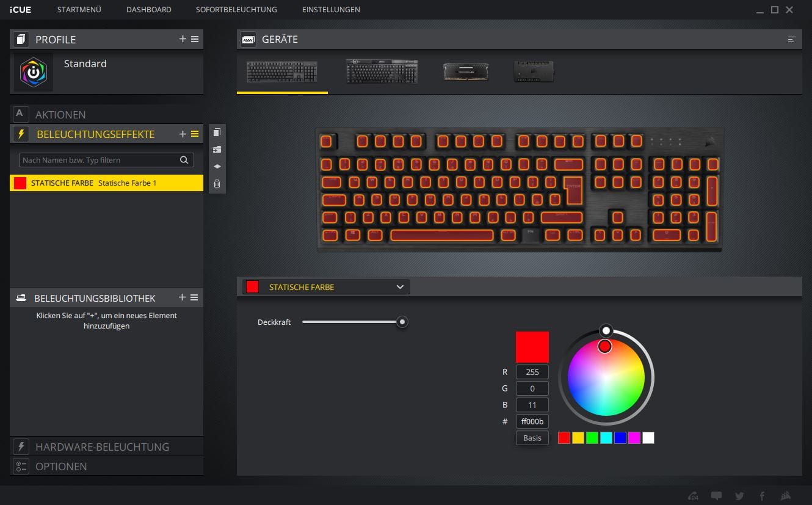Expand the Optionen section

(61, 466)
